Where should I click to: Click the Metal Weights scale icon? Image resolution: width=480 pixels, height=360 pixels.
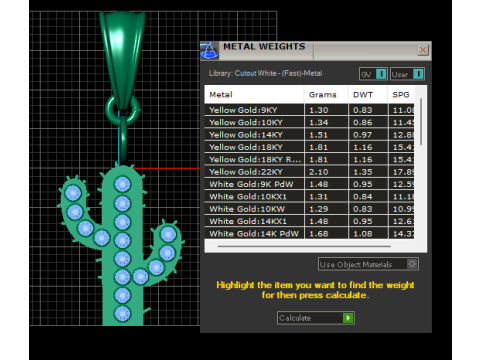click(209, 51)
